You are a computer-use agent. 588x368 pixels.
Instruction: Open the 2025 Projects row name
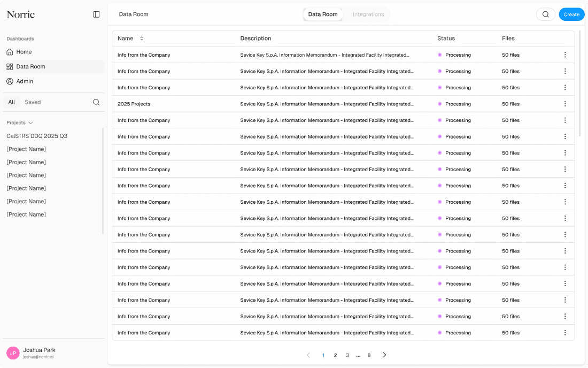134,104
